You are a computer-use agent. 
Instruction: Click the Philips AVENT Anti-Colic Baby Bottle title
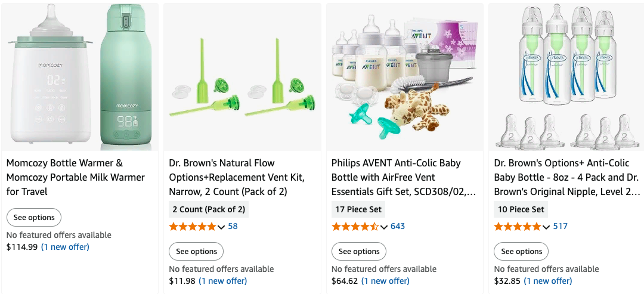pyautogui.click(x=404, y=177)
